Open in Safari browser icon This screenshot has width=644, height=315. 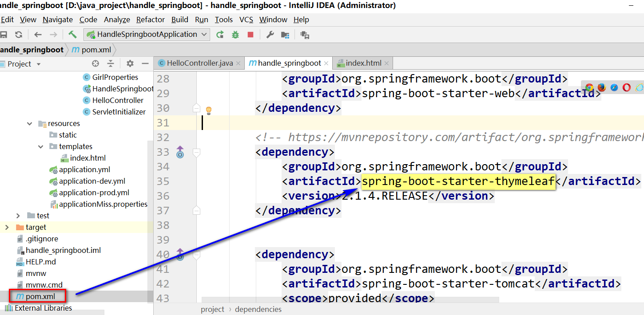614,87
